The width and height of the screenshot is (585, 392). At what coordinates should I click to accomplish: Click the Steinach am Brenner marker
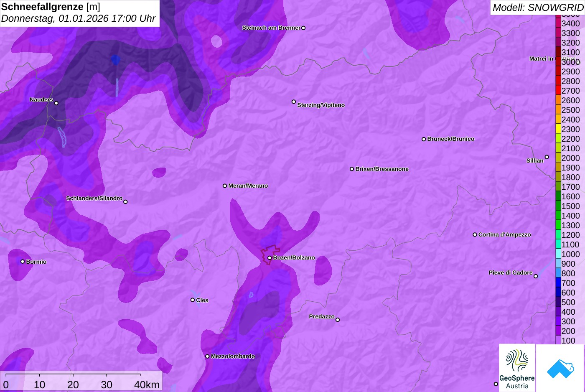tap(303, 28)
